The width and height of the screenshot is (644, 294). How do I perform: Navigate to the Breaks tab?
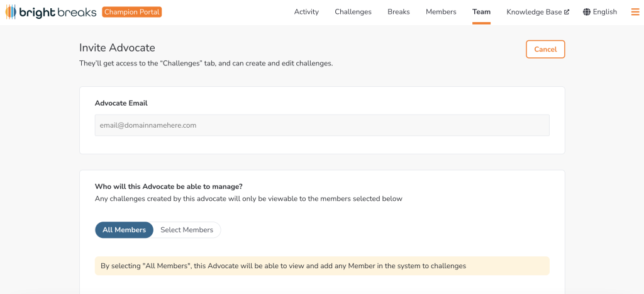pyautogui.click(x=399, y=12)
